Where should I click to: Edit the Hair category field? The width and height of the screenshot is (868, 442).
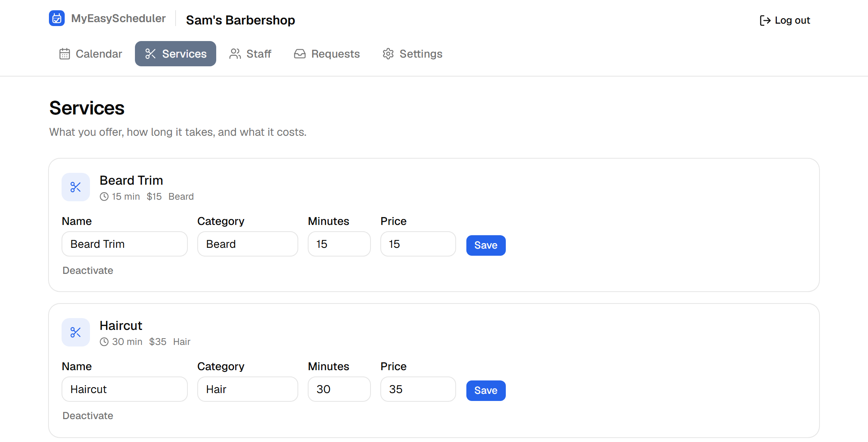pos(248,389)
